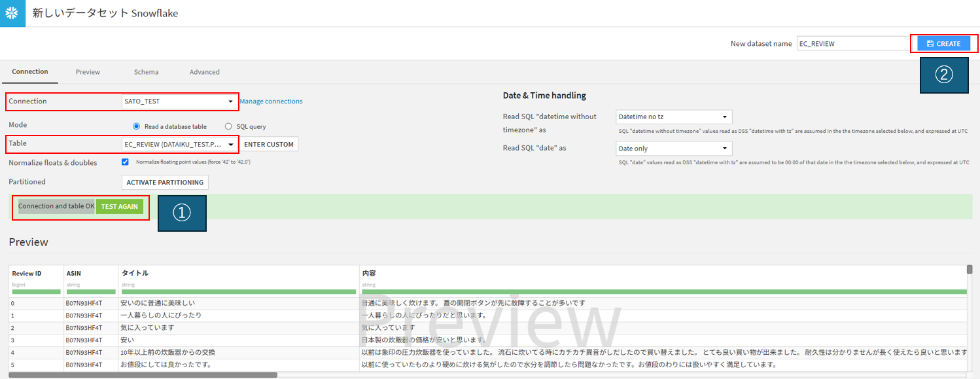Open the Datetime no tz dropdown
This screenshot has height=379, width=980.
674,117
